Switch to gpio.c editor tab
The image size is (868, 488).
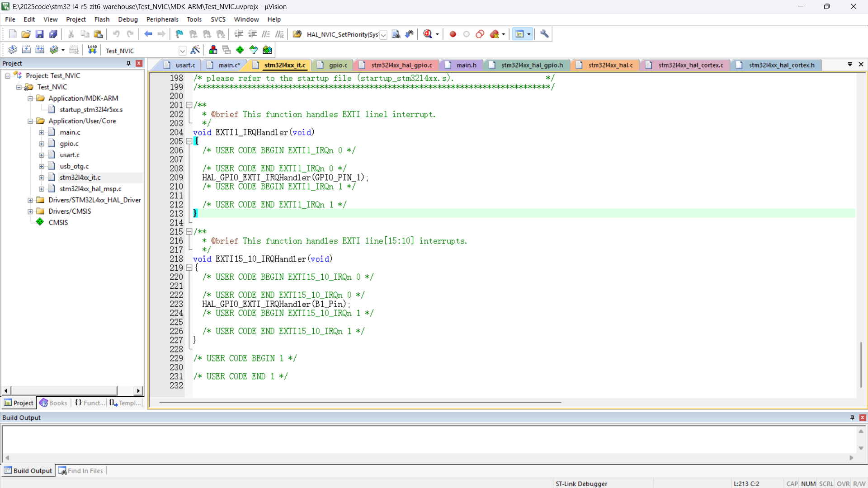click(x=338, y=65)
